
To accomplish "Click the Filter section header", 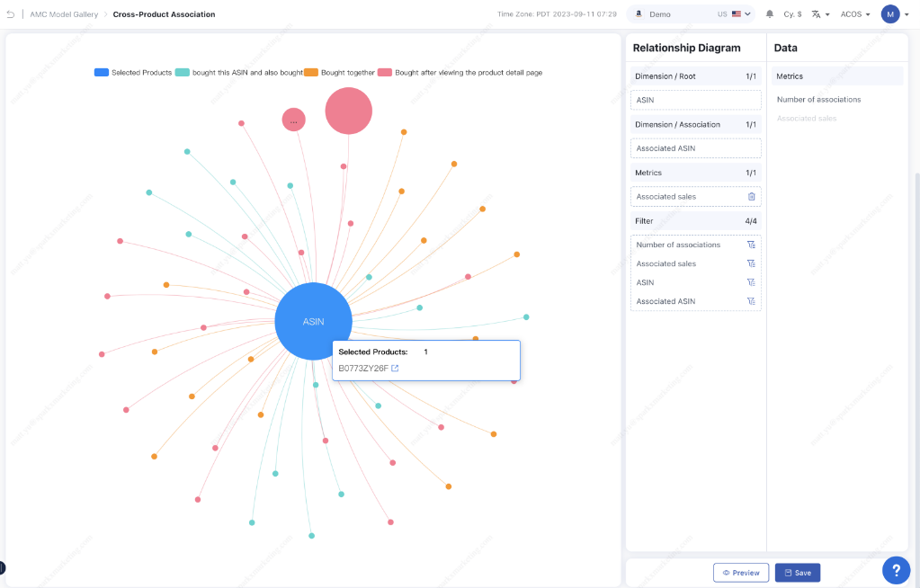I will pyautogui.click(x=696, y=221).
